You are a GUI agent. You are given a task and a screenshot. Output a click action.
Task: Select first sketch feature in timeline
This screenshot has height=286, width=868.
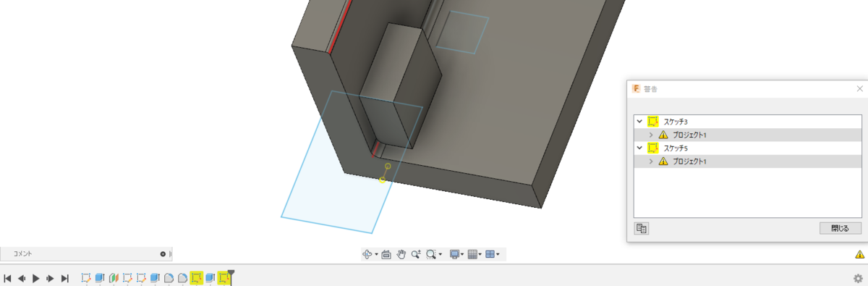pos(86,278)
